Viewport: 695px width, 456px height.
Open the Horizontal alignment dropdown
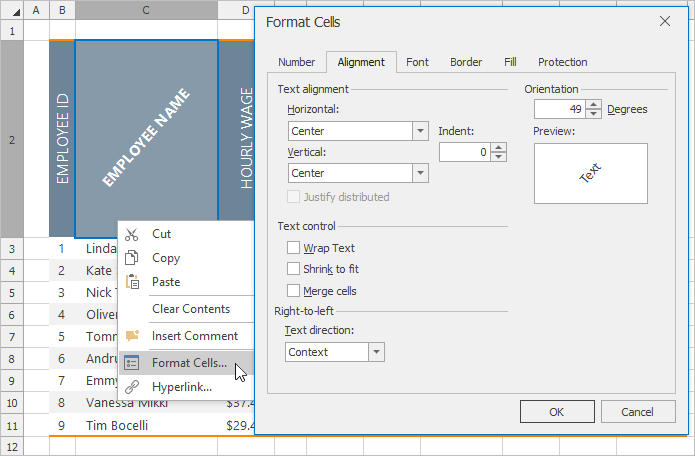[x=419, y=131]
